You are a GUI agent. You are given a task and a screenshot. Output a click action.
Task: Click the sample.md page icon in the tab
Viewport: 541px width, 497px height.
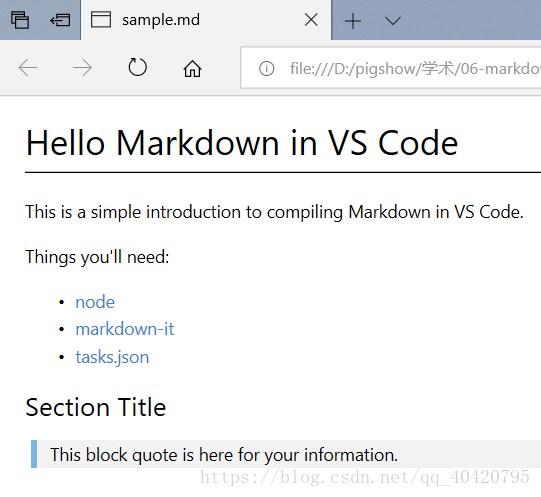point(101,19)
